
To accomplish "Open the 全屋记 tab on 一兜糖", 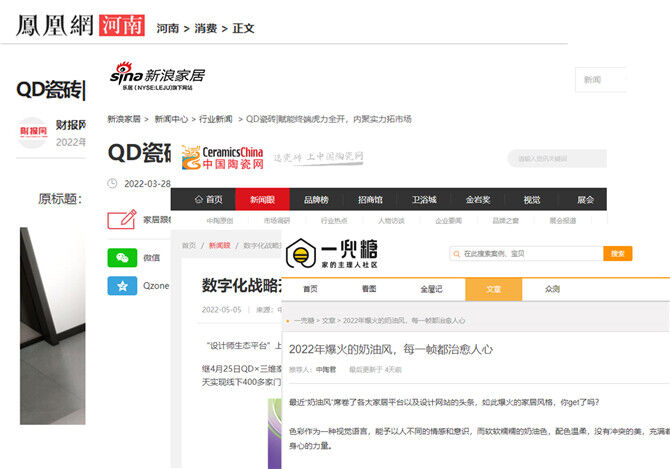I will pyautogui.click(x=431, y=289).
